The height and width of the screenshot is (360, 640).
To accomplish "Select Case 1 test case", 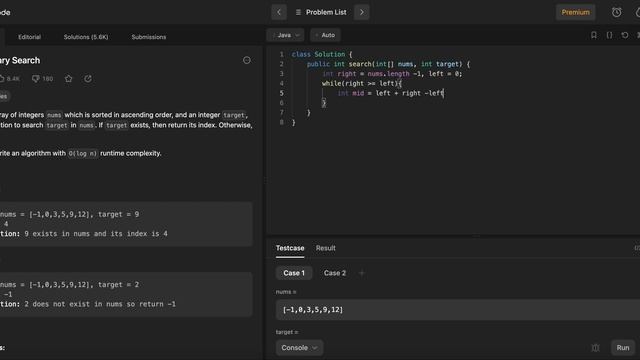I will point(294,273).
